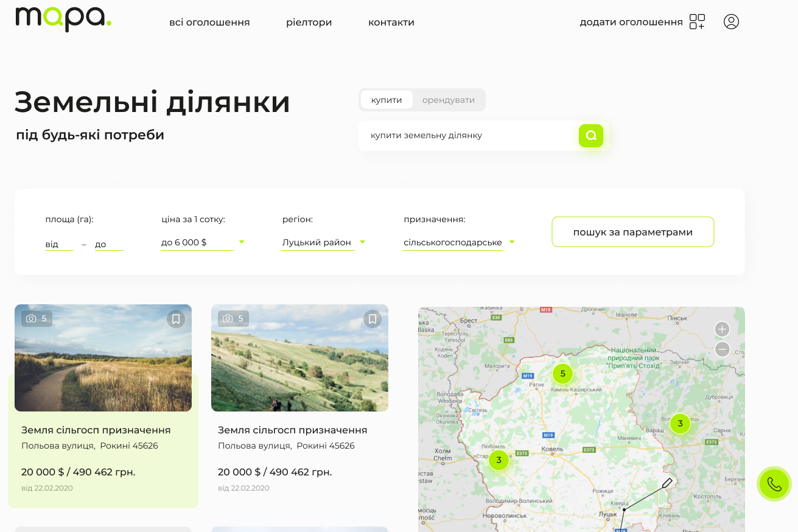Zoom out on the map

point(722,349)
